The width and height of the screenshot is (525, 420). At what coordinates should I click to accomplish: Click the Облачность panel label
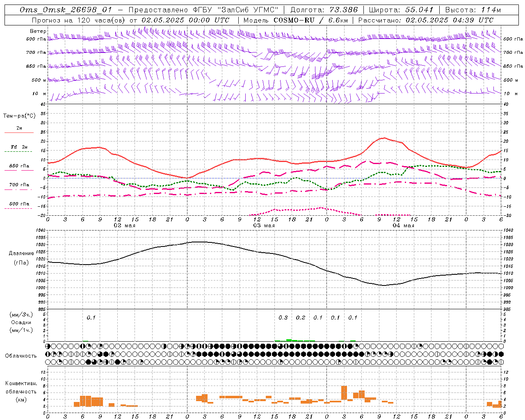click(21, 356)
